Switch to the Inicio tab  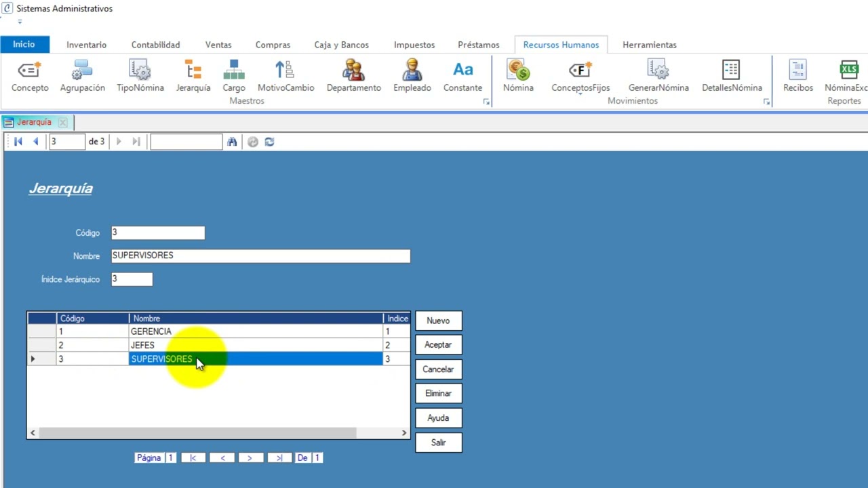click(24, 44)
